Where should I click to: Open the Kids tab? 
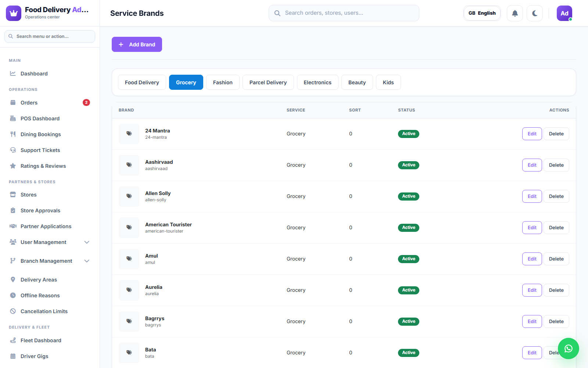click(x=388, y=82)
